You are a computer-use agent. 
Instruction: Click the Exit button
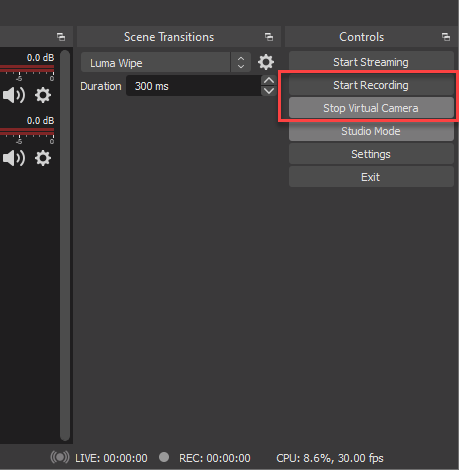point(371,177)
